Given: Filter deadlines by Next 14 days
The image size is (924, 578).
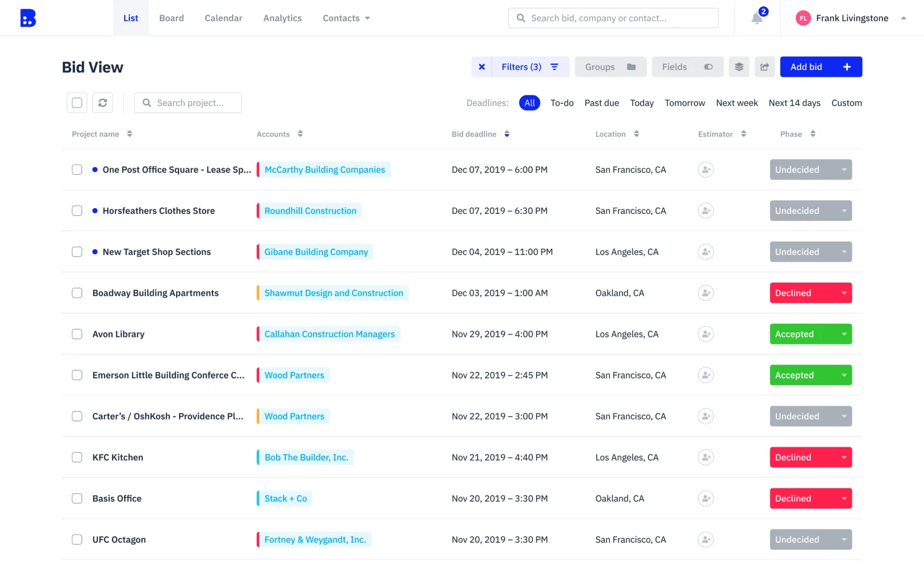Looking at the screenshot, I should pyautogui.click(x=795, y=103).
